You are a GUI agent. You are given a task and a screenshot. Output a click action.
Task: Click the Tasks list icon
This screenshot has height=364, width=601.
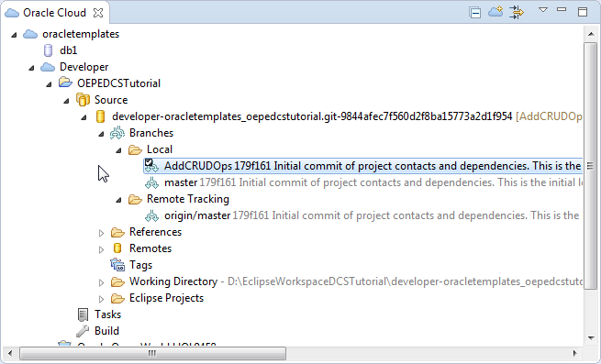tap(83, 314)
